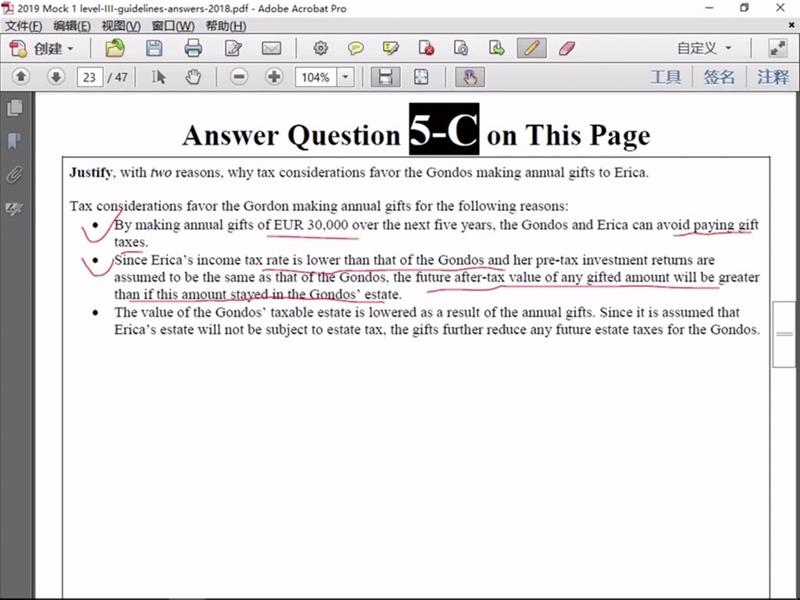Choose the Select text cursor tool
This screenshot has width=800, height=600.
(x=158, y=77)
